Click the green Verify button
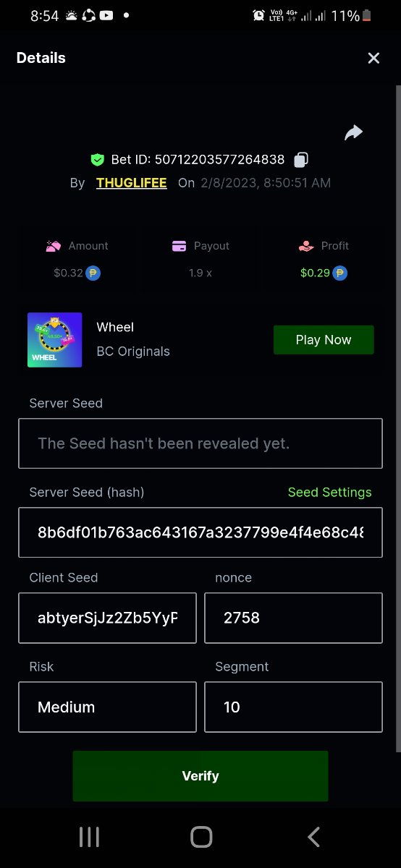This screenshot has height=868, width=401. pos(200,776)
